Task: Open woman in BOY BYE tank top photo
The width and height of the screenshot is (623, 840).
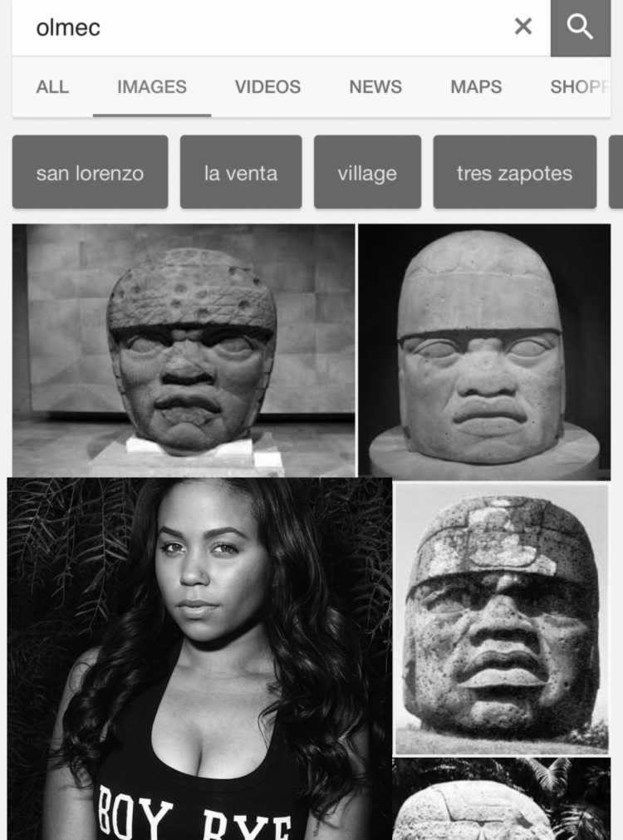Action: coord(199,659)
